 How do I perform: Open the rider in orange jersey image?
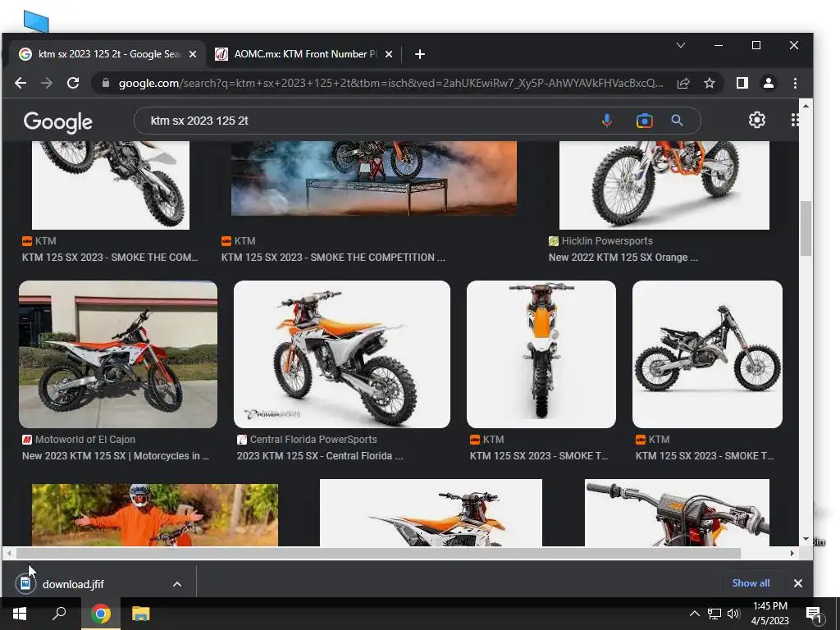point(155,515)
